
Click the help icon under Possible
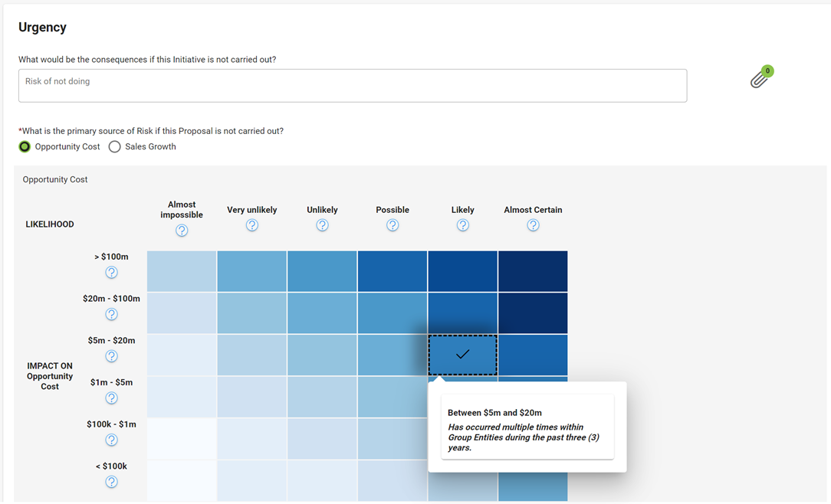393,225
